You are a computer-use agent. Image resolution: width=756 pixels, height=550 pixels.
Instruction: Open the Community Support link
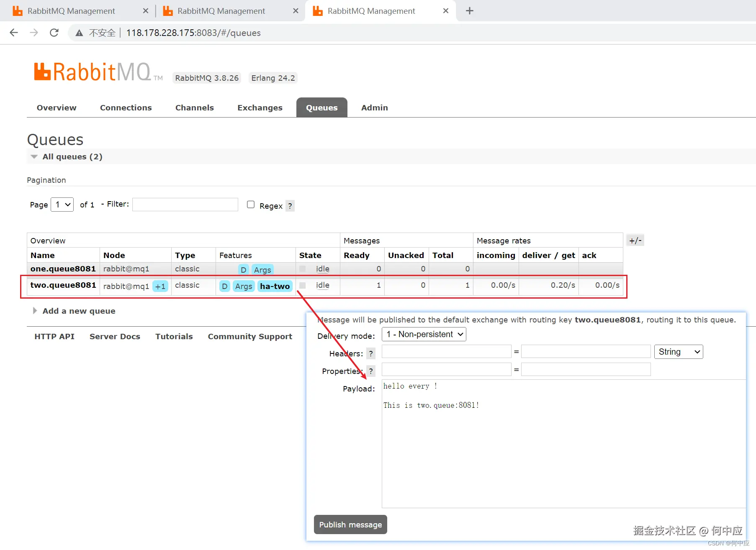tap(250, 337)
